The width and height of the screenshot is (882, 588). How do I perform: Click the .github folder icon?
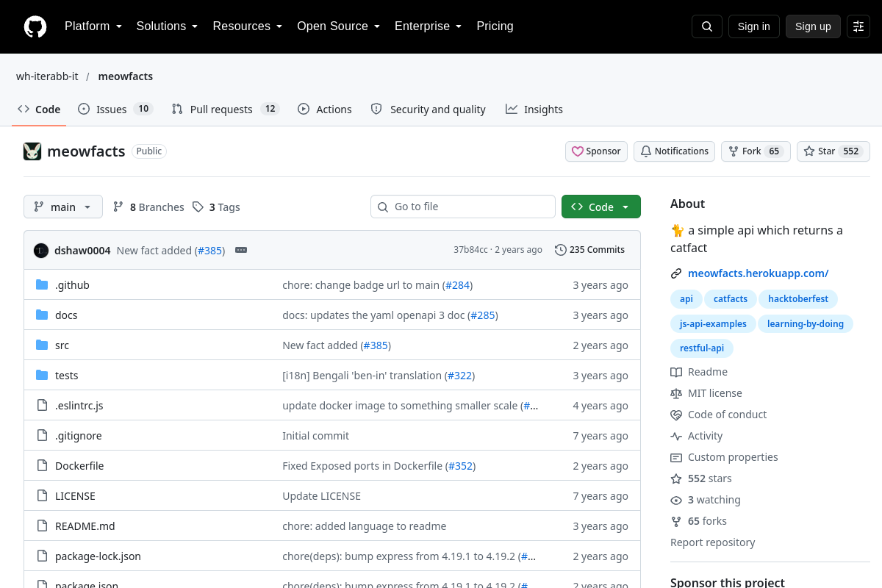42,285
